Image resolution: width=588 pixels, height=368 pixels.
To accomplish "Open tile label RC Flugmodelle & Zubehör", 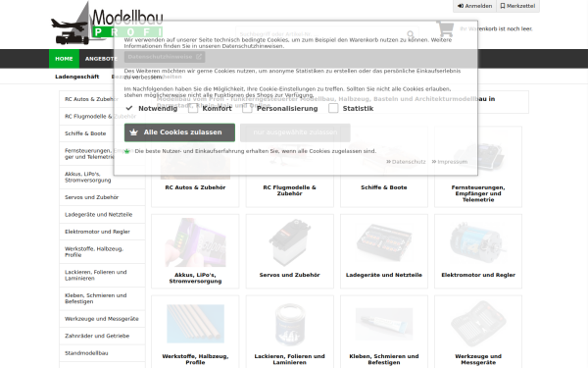I will pyautogui.click(x=289, y=190).
